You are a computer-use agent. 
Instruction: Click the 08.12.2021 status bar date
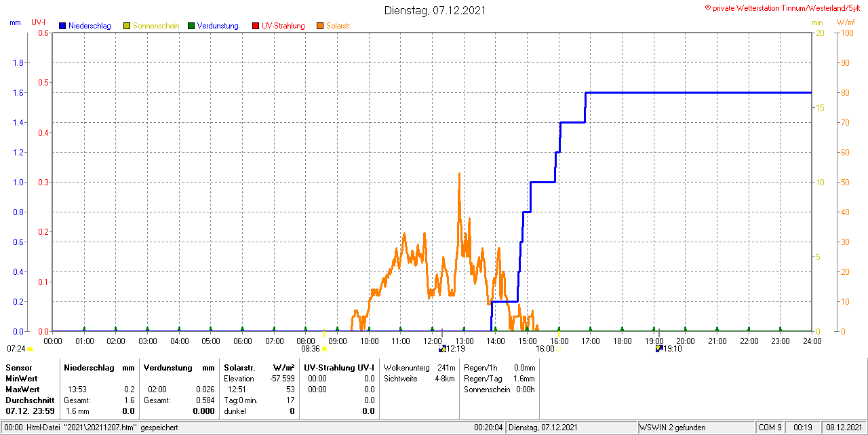click(x=844, y=428)
